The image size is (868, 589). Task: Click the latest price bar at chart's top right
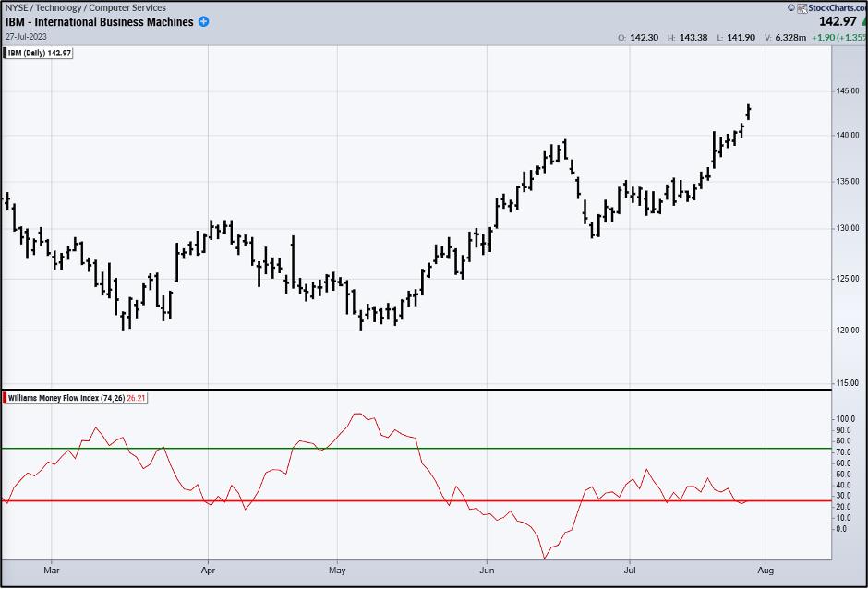[749, 111]
